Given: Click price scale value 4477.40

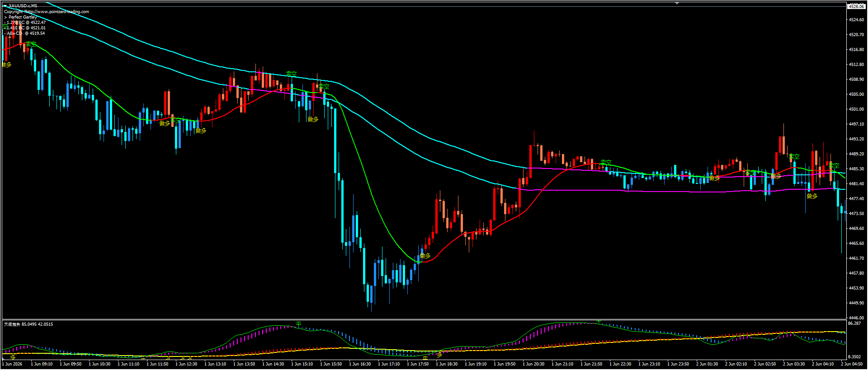Looking at the screenshot, I should (x=856, y=199).
